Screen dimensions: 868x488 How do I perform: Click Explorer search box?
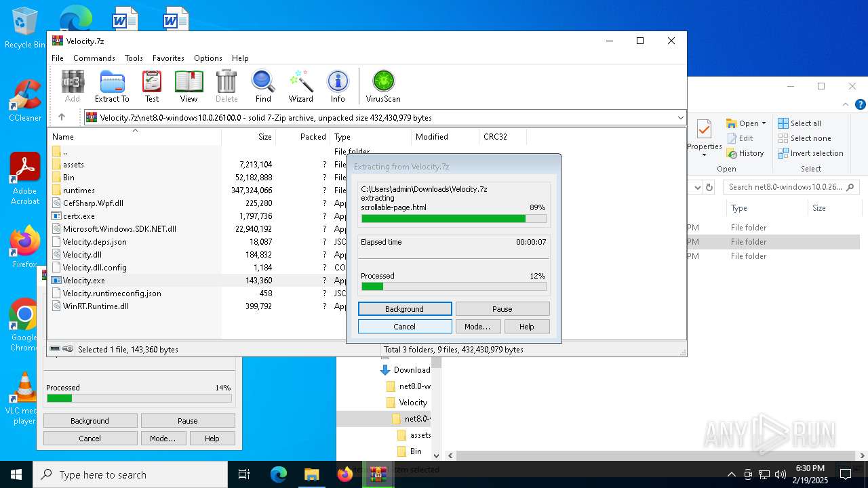coord(791,187)
